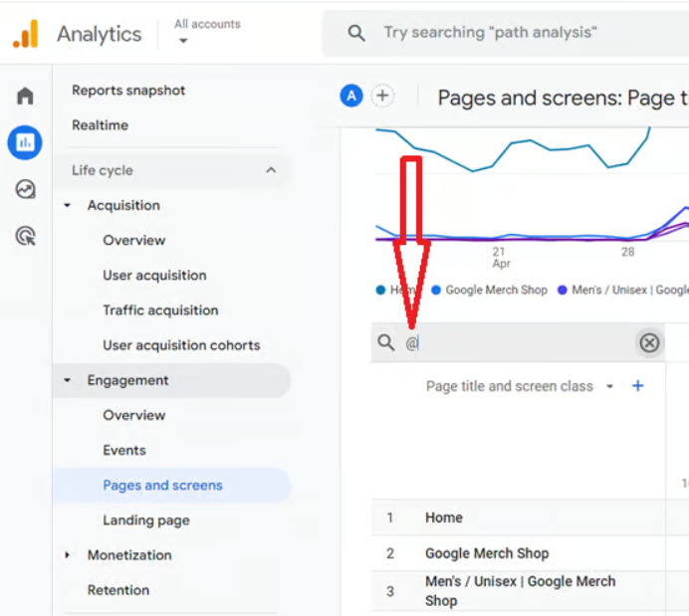Click the 'Pages and screens' report title
The width and height of the screenshot is (689, 616).
(564, 98)
